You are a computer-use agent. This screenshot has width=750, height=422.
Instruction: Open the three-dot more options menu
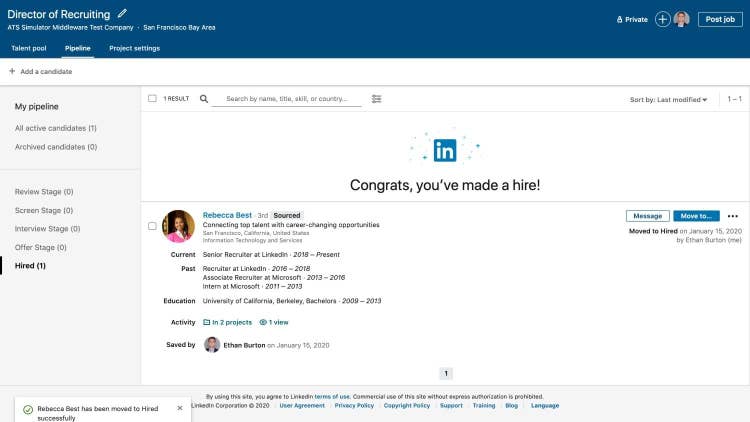(733, 216)
